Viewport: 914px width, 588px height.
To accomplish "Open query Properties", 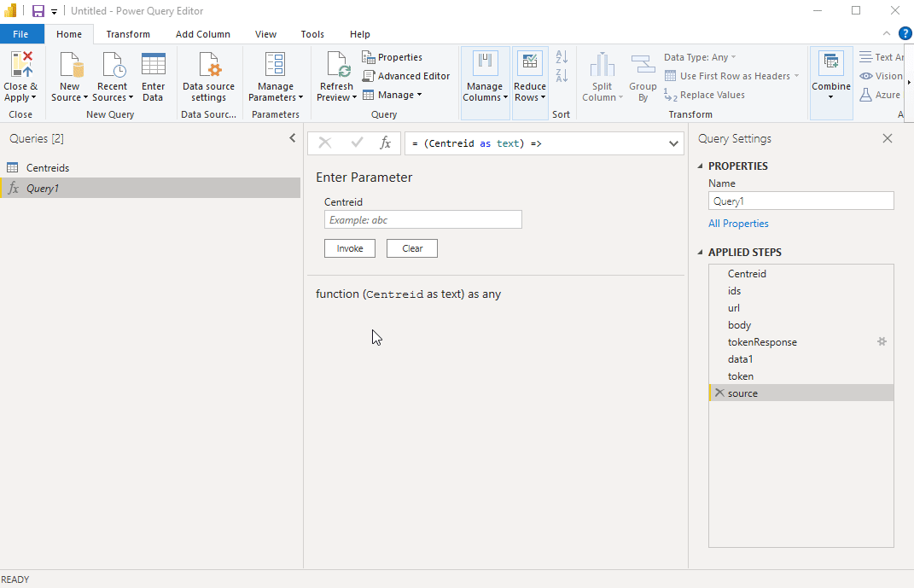I will point(393,57).
